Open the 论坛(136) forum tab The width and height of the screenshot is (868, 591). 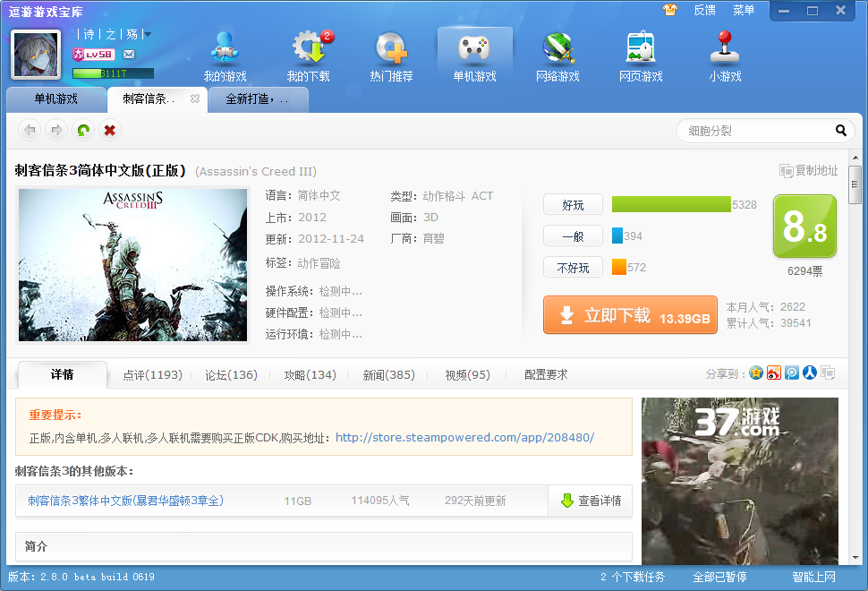click(231, 375)
